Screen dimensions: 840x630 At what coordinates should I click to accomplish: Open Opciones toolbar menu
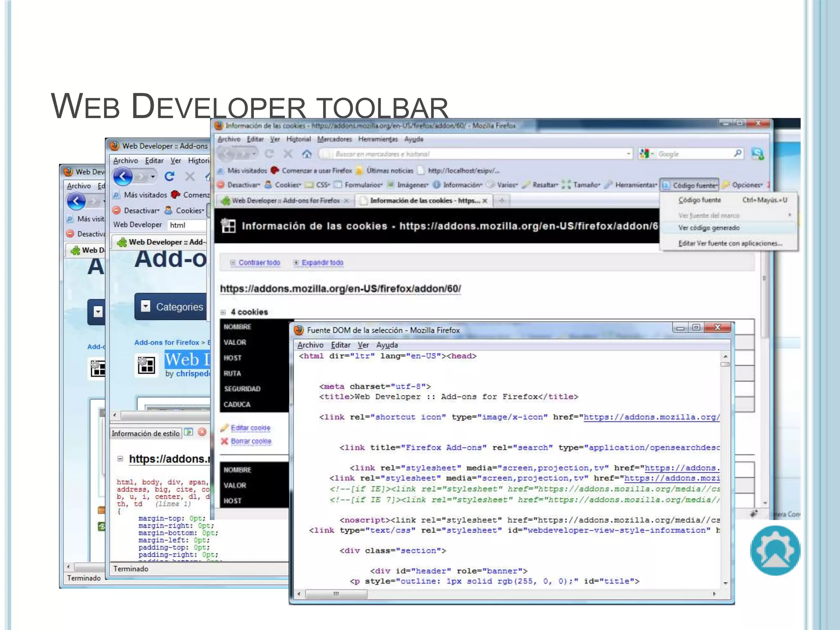pos(742,185)
